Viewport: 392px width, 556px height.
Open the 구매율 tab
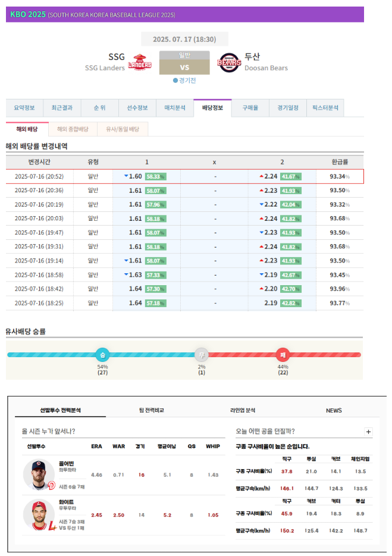coord(250,108)
